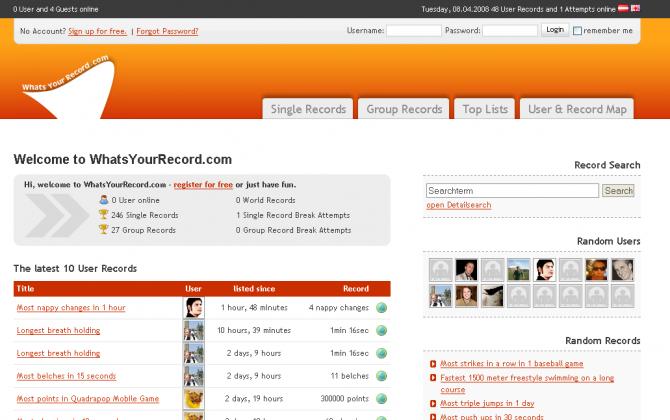670x420 pixels.
Task: Open the Single Records tab
Action: click(308, 109)
